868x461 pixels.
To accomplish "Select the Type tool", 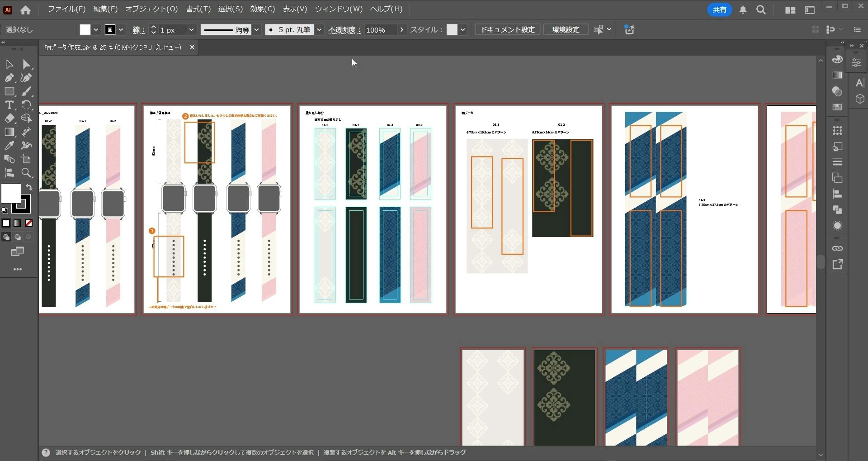I will (x=9, y=105).
